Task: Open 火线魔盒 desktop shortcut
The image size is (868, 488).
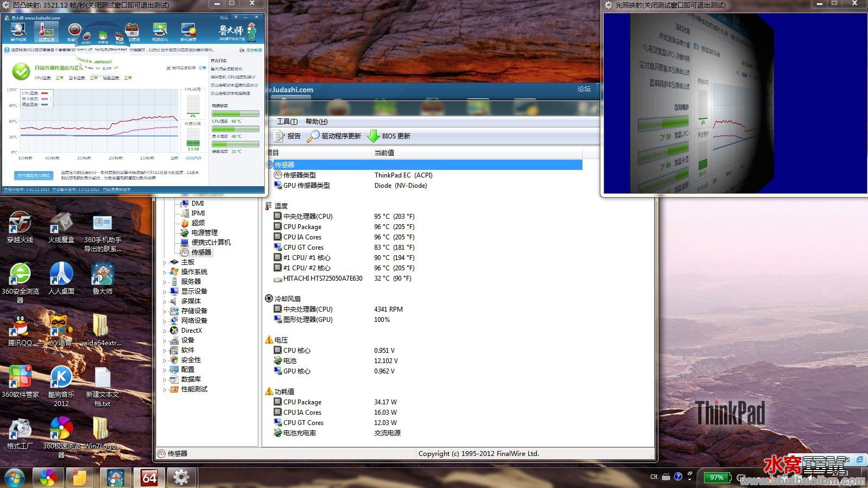Action: 61,227
